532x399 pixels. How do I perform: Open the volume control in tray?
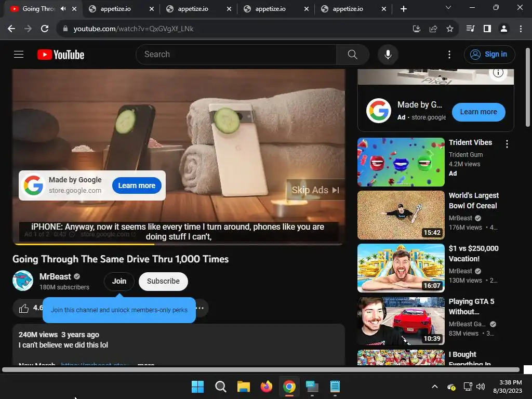[x=481, y=387]
